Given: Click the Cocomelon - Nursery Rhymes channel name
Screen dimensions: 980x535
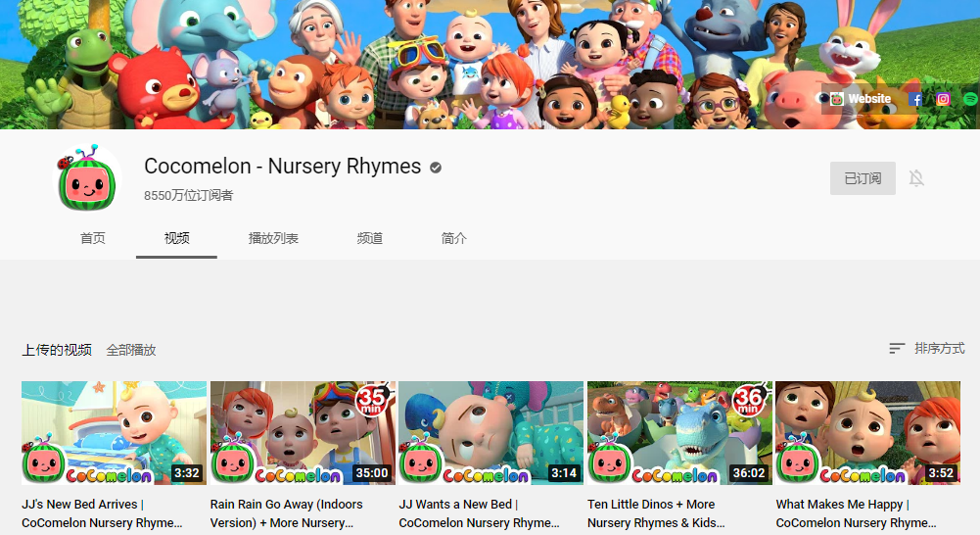Looking at the screenshot, I should [283, 167].
